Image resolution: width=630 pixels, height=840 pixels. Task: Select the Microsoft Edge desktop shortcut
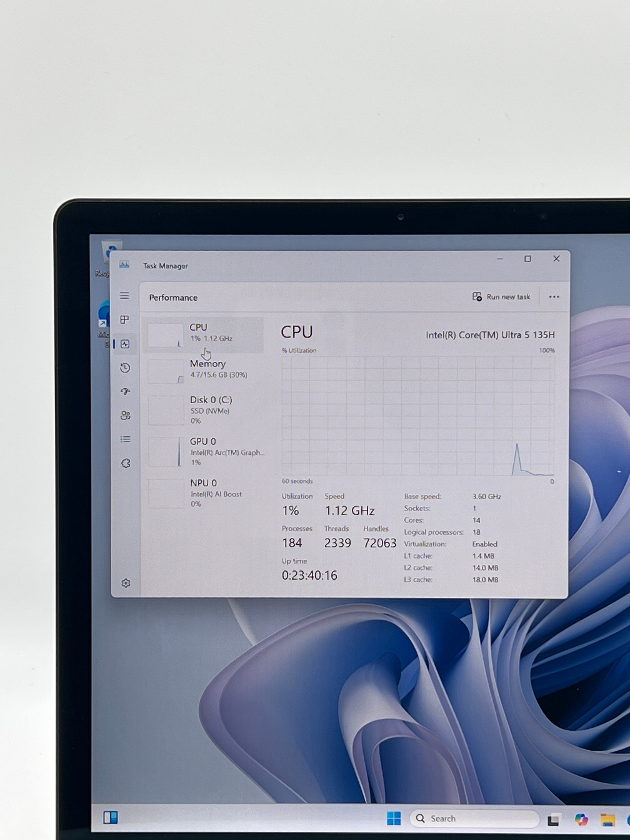103,323
